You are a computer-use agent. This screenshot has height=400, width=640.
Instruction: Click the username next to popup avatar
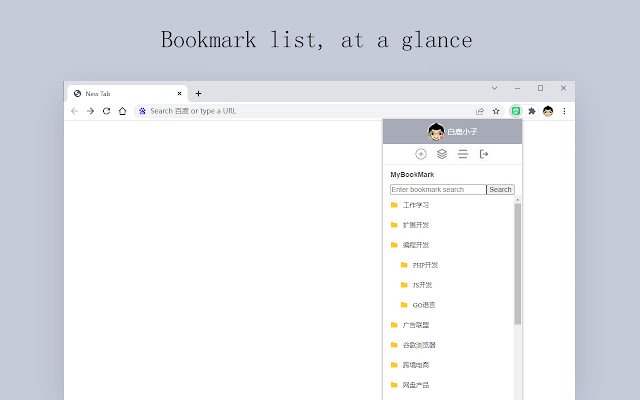pyautogui.click(x=462, y=131)
